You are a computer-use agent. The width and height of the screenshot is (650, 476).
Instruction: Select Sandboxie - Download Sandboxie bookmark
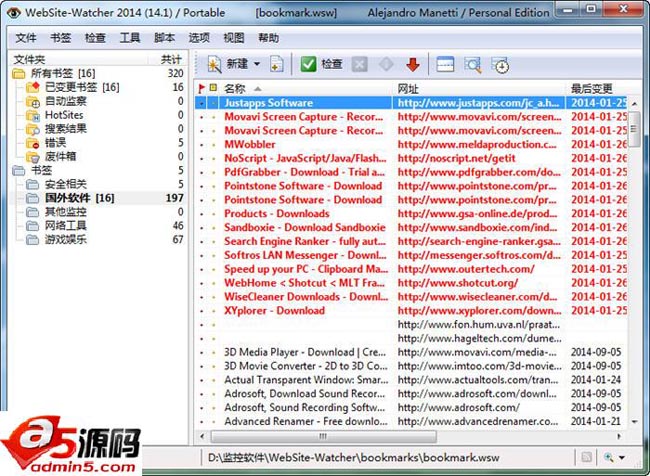coord(305,228)
